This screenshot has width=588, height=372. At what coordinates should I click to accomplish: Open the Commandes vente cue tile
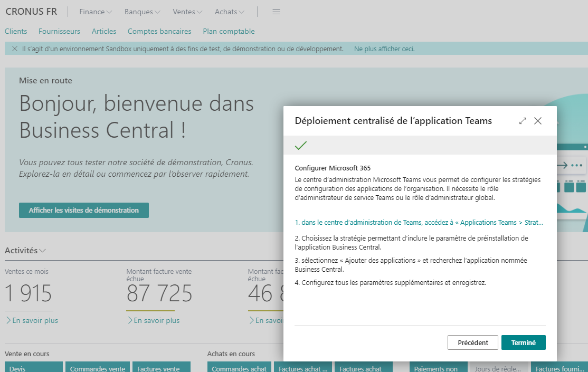click(97, 368)
